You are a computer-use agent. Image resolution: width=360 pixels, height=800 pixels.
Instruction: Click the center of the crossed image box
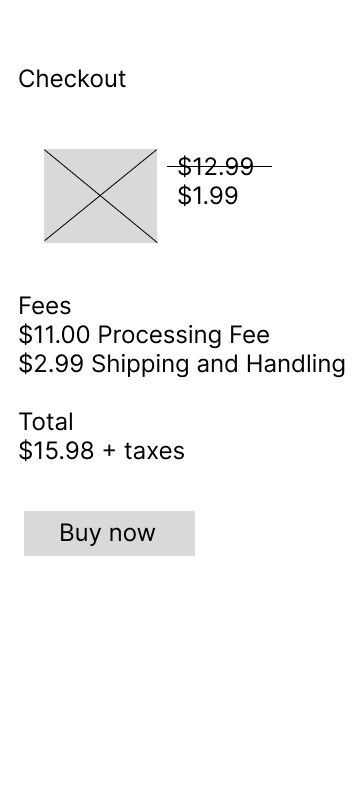[100, 195]
